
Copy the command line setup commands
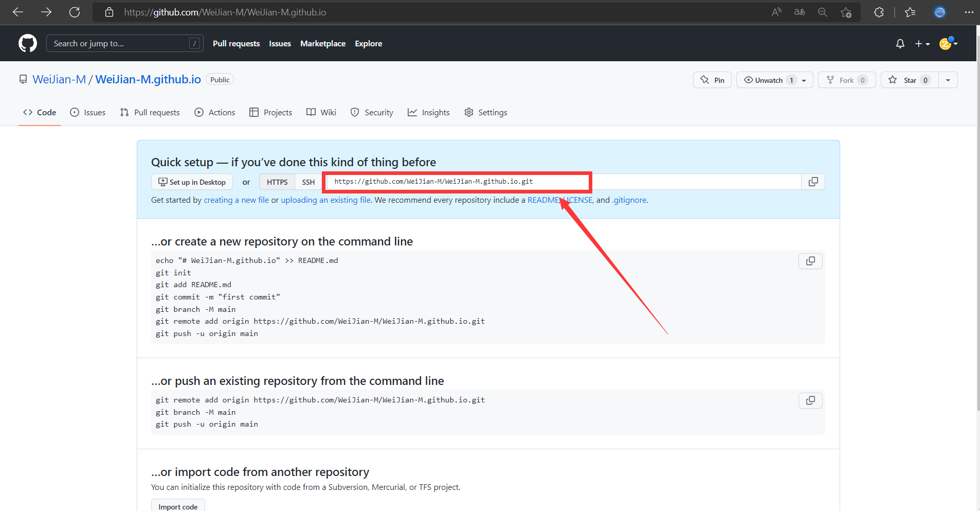[810, 261]
